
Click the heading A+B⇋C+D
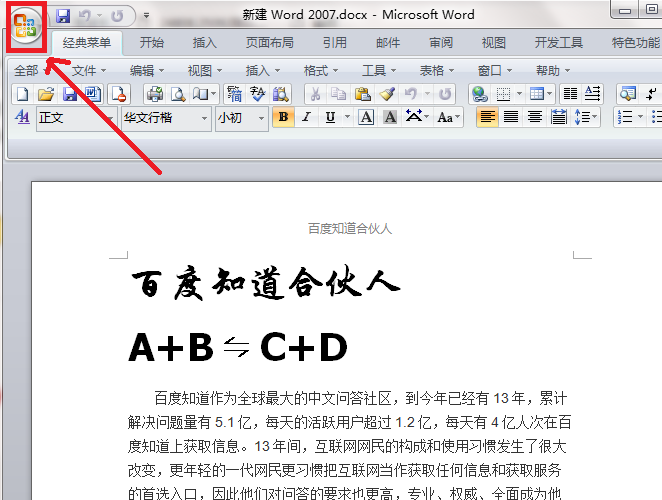[x=238, y=348]
